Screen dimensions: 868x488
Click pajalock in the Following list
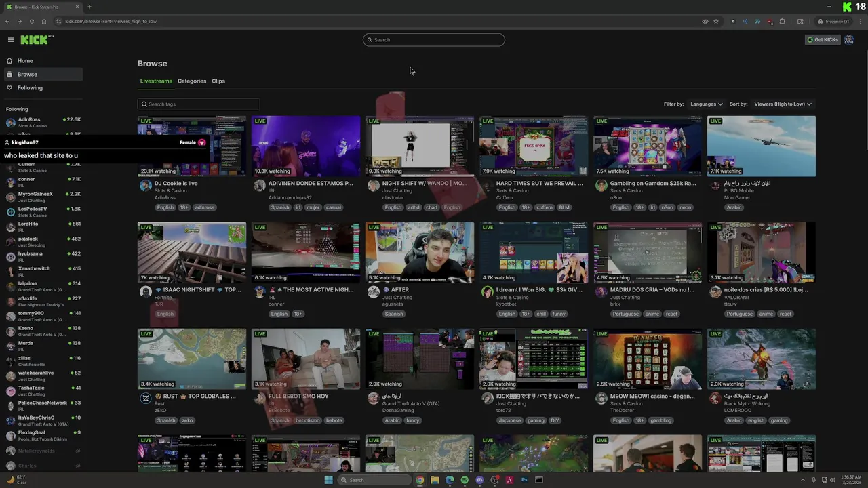click(43, 242)
